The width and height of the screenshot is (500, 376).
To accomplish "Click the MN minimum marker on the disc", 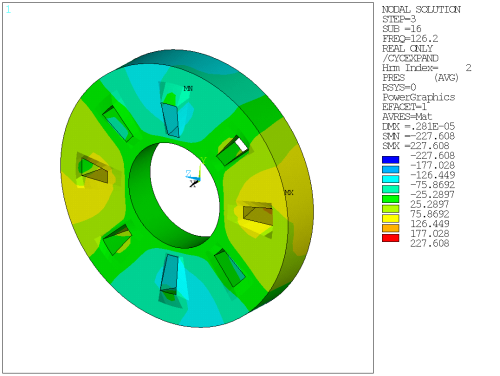I will click(x=188, y=88).
